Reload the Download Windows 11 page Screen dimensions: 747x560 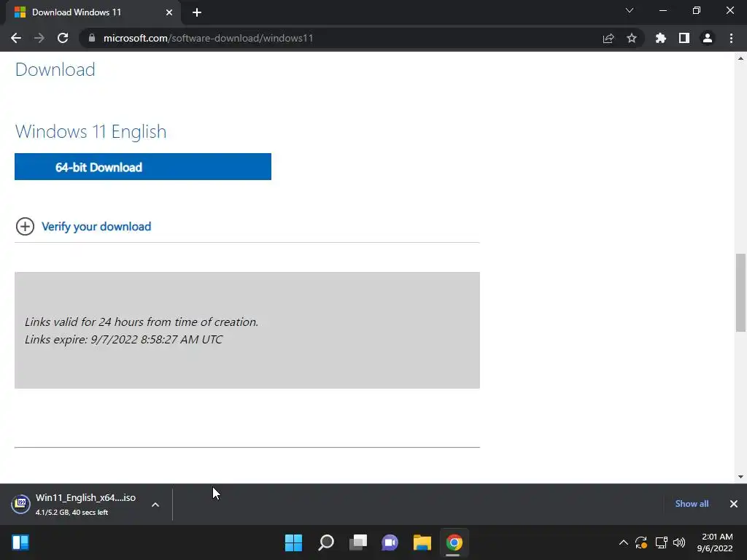(63, 38)
